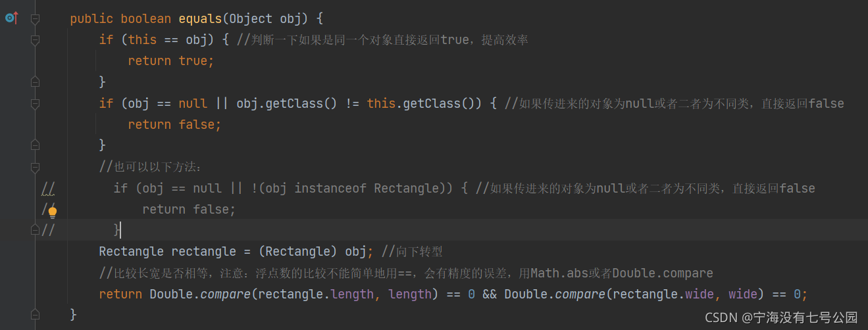This screenshot has height=330, width=868.
Task: Click the 'boolean' return type keyword
Action: coord(145,18)
